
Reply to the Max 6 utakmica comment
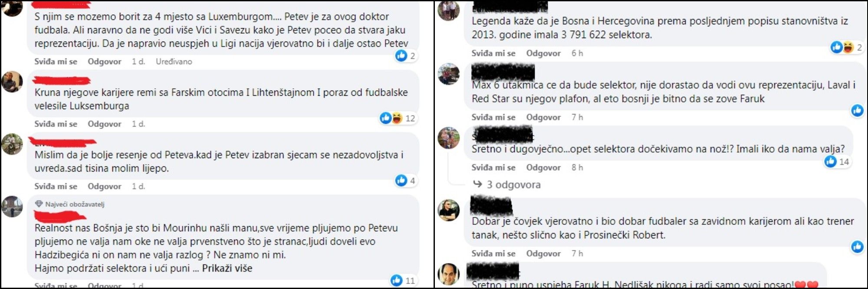pyautogui.click(x=543, y=117)
